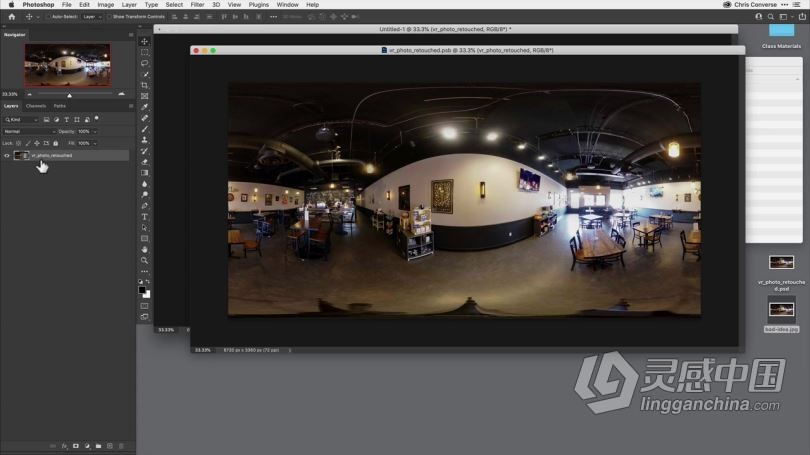Create a new layer icon
Screen dimensions: 810x455
[x=110, y=446]
